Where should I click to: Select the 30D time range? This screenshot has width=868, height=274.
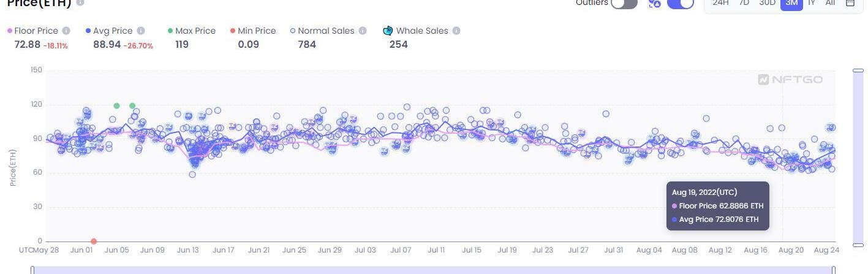coord(767,3)
